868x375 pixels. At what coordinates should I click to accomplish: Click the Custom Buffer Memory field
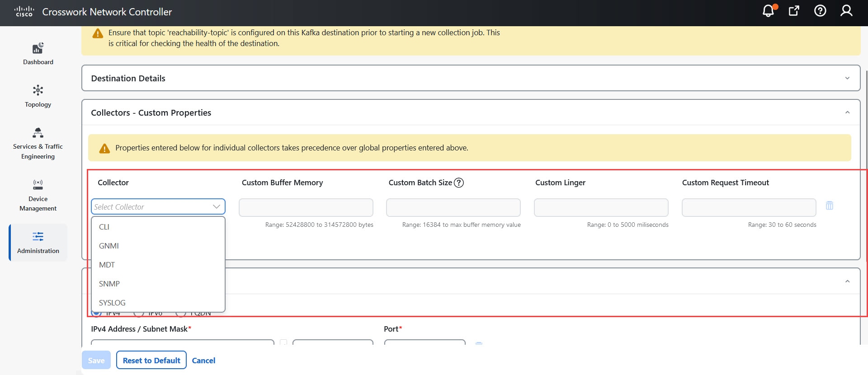(x=306, y=207)
